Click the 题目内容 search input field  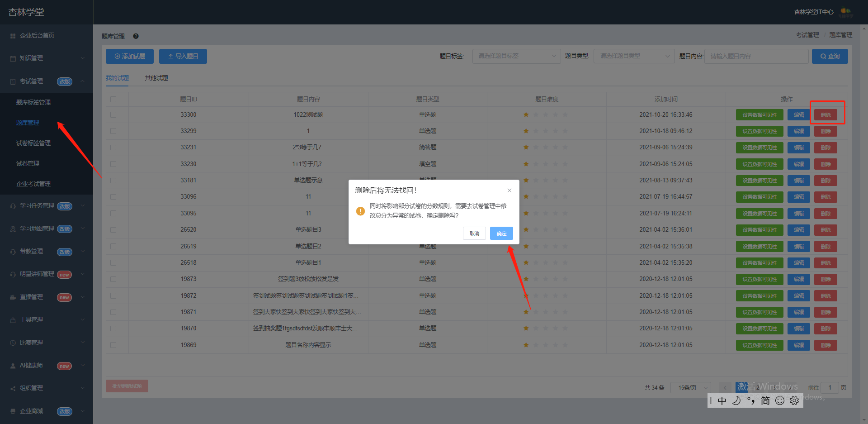click(x=756, y=56)
